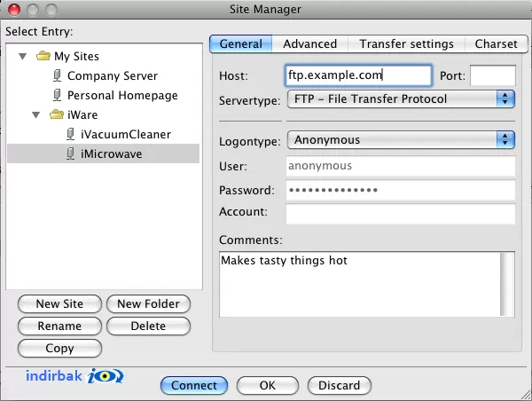Copy the selected site entry
This screenshot has width=532, height=401.
(59, 349)
